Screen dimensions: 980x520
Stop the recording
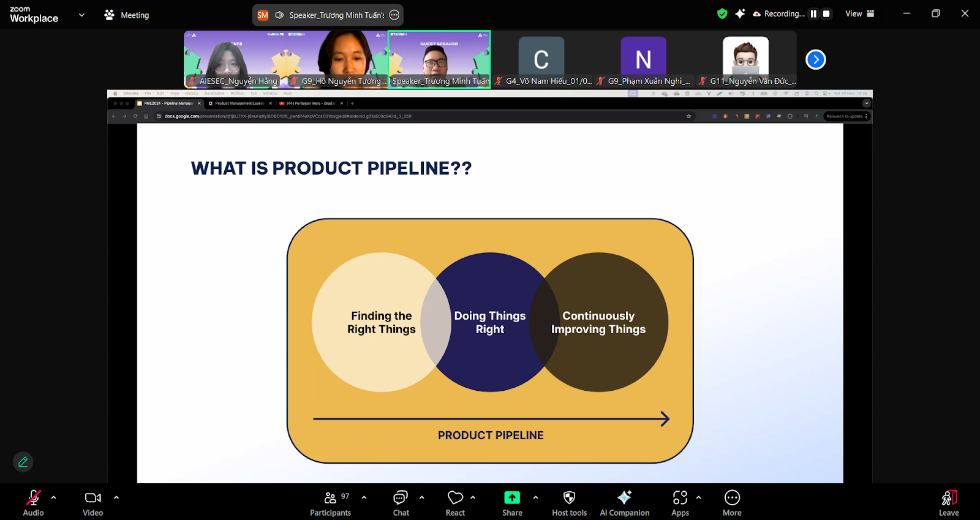(x=826, y=14)
